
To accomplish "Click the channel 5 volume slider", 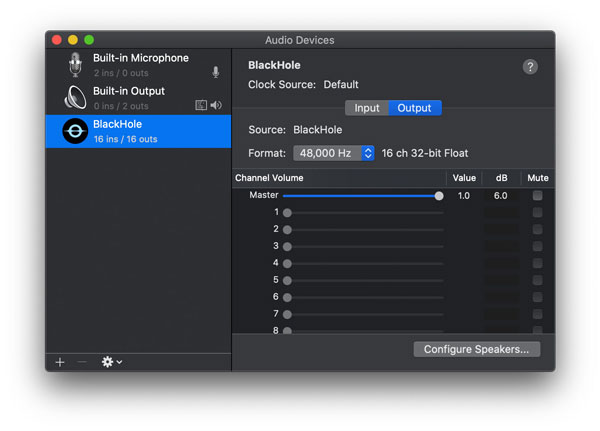I will tap(363, 281).
